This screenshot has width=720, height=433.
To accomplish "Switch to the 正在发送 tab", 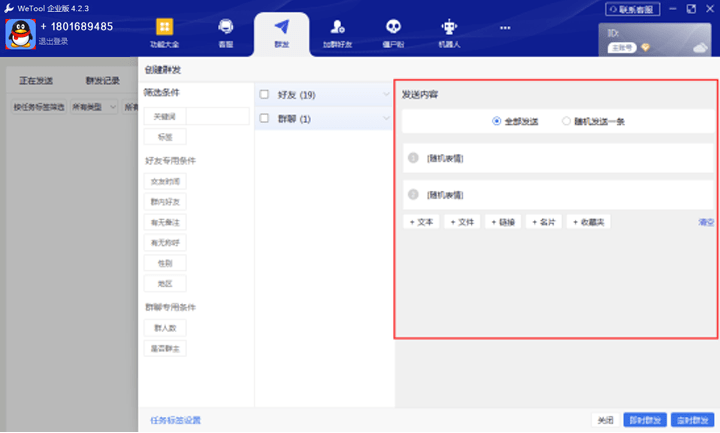I will tap(36, 80).
